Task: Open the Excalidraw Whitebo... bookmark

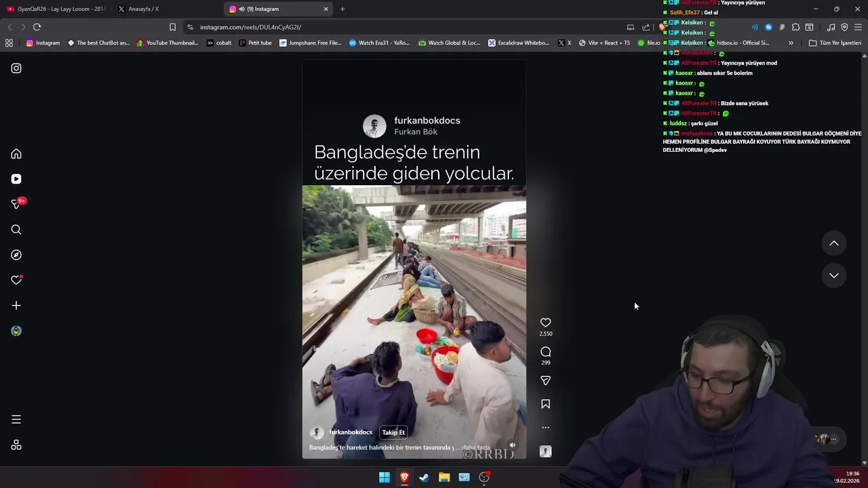Action: point(519,43)
